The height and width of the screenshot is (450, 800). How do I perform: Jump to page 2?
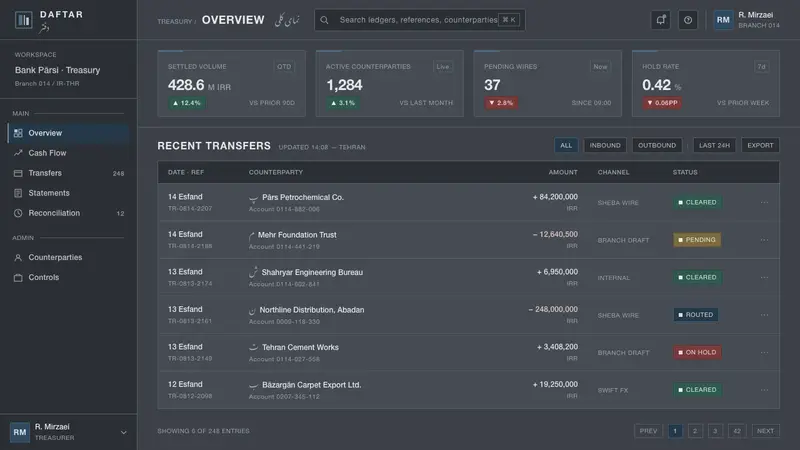click(695, 431)
